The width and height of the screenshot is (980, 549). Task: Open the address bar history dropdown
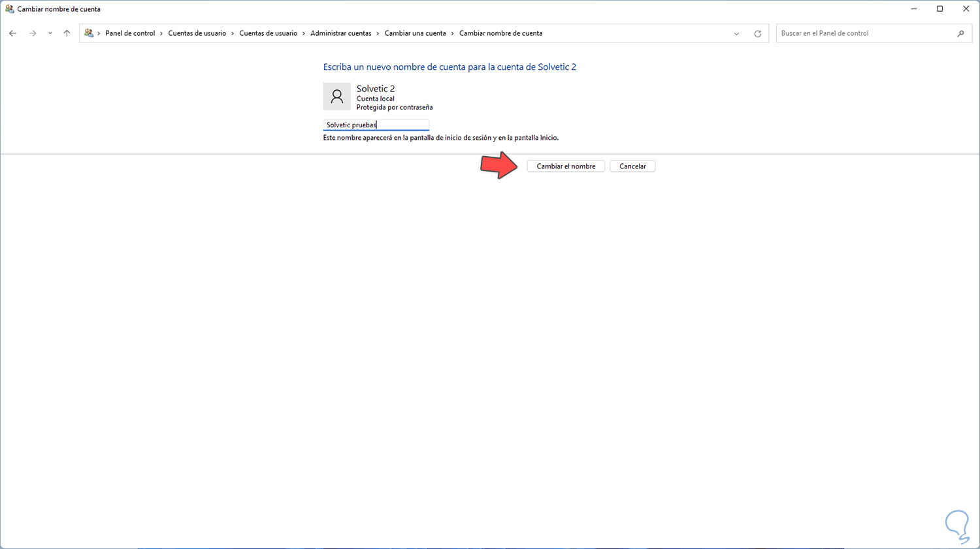point(736,33)
